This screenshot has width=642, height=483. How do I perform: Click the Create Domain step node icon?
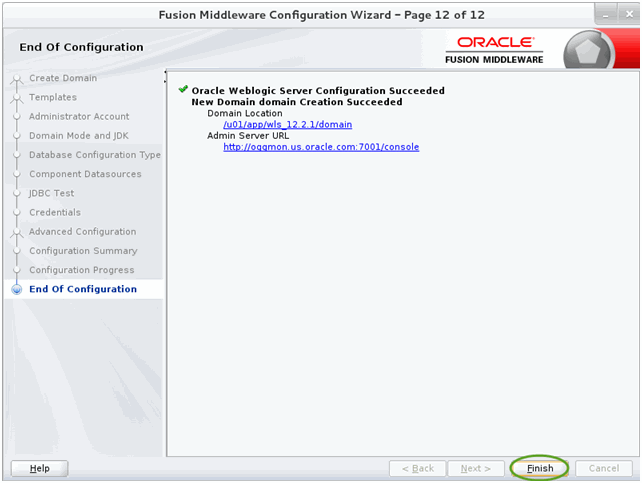click(x=17, y=79)
